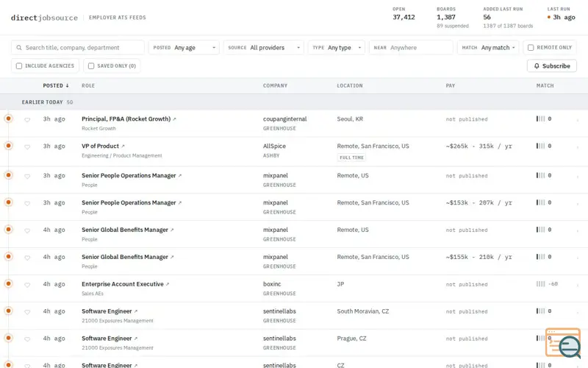
Task: Heart the Enterprise Account Executive listing
Action: [27, 285]
